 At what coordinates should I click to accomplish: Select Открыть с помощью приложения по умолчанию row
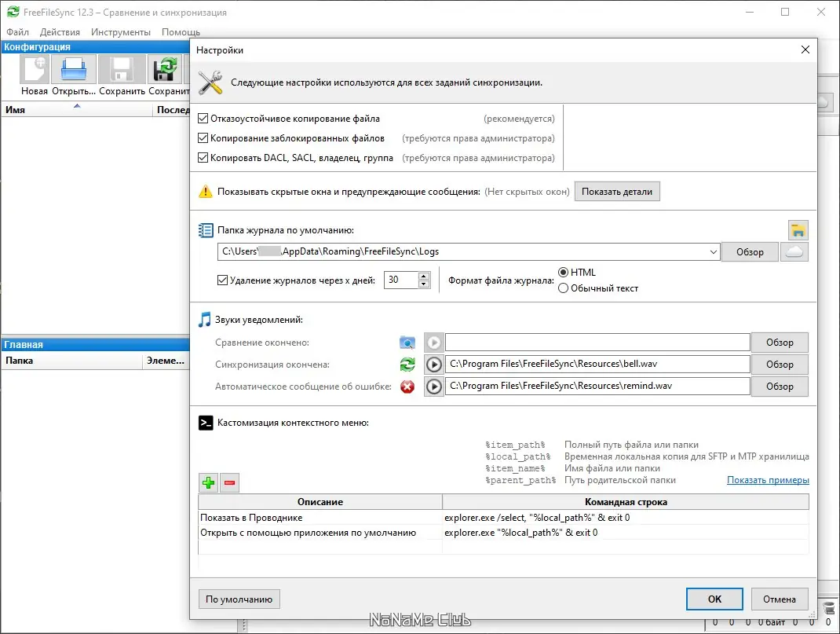pyautogui.click(x=320, y=533)
